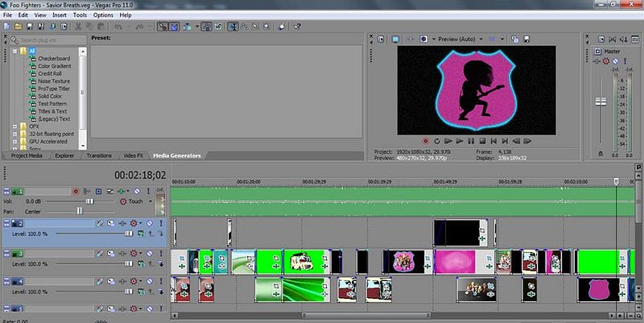644x323 pixels.
Task: Click the Cut scissors icon in toolbar
Action: point(78,27)
